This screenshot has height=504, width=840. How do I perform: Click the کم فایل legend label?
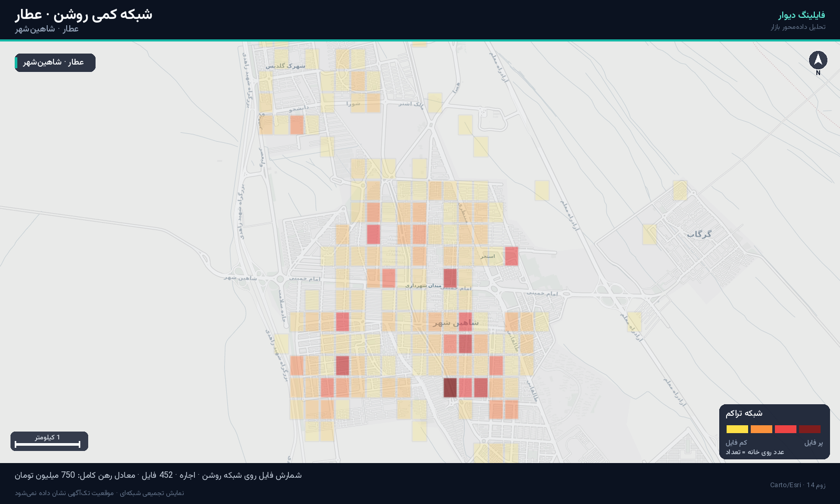click(736, 443)
